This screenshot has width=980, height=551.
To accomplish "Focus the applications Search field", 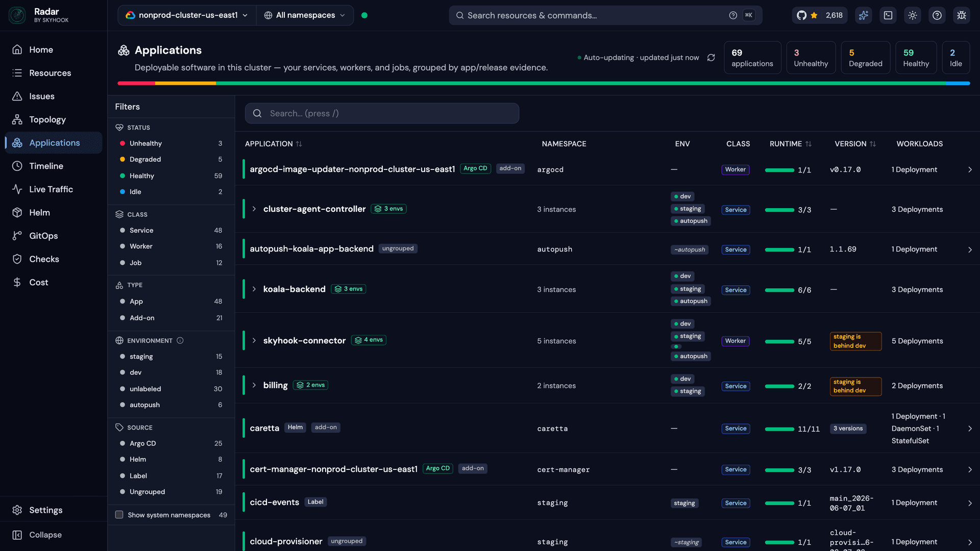I will [382, 113].
